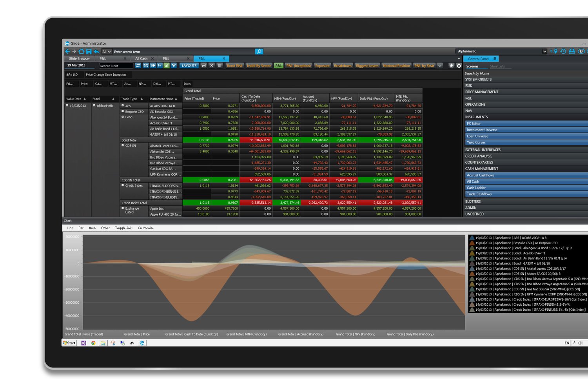Click the Windows Start button
Screen dimensions: 588x386
(x=69, y=343)
